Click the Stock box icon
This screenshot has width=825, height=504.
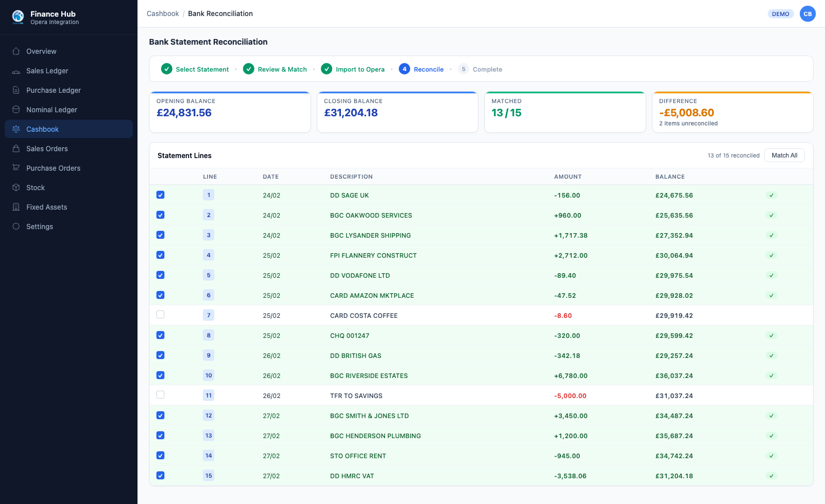point(16,188)
